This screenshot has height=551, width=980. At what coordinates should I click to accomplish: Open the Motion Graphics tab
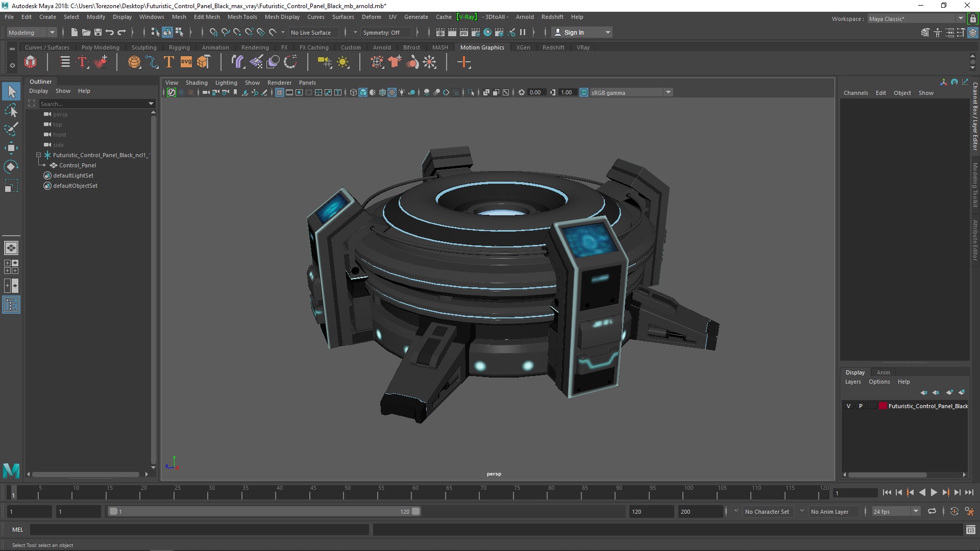[x=482, y=47]
